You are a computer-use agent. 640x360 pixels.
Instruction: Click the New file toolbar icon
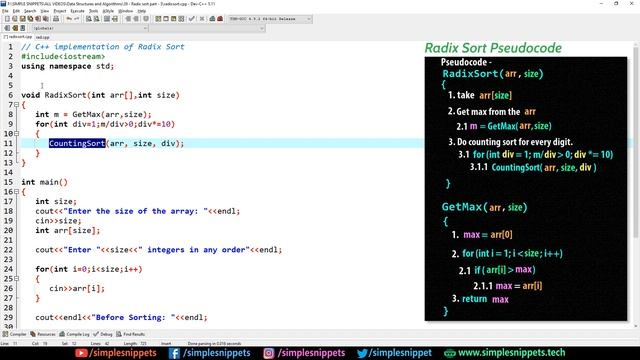7,19
